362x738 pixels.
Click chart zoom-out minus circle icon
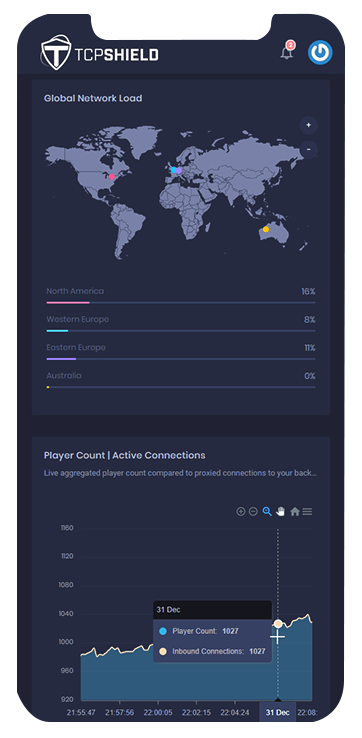click(x=253, y=511)
